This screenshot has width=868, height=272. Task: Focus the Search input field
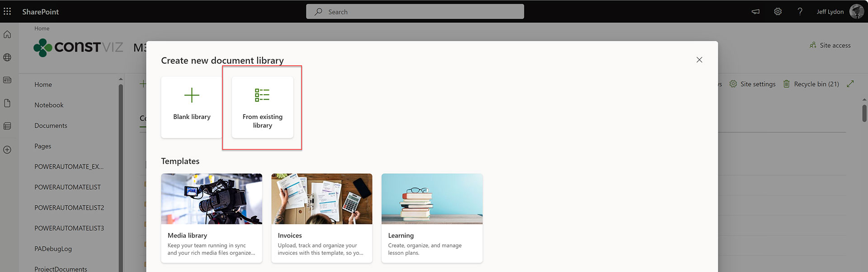[x=415, y=12]
